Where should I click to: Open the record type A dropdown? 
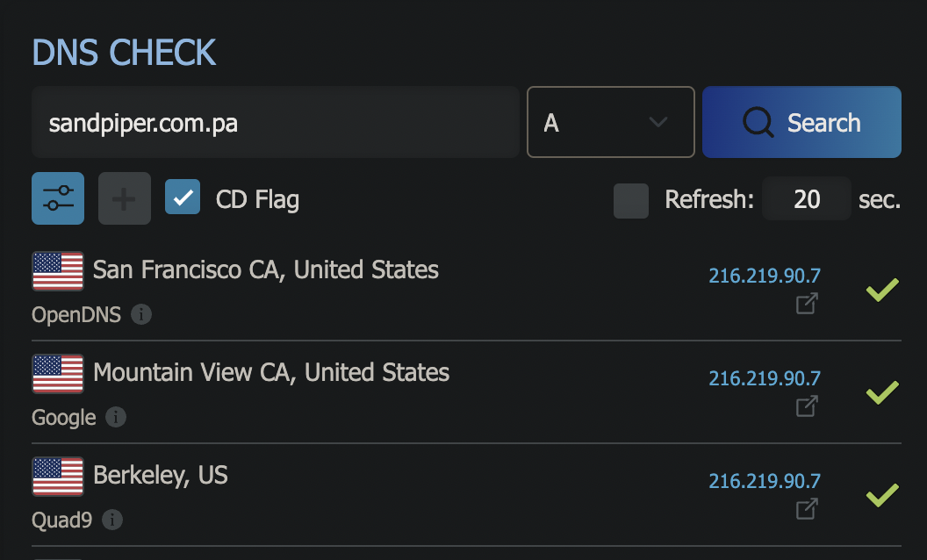coord(610,122)
